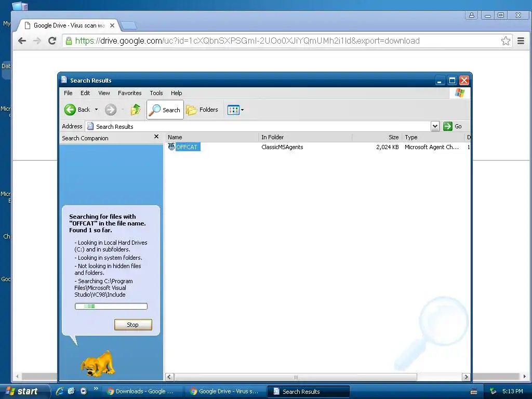This screenshot has height=399, width=532.
Task: Launch Windows Media Player from Quick Launch
Action: coord(83,391)
